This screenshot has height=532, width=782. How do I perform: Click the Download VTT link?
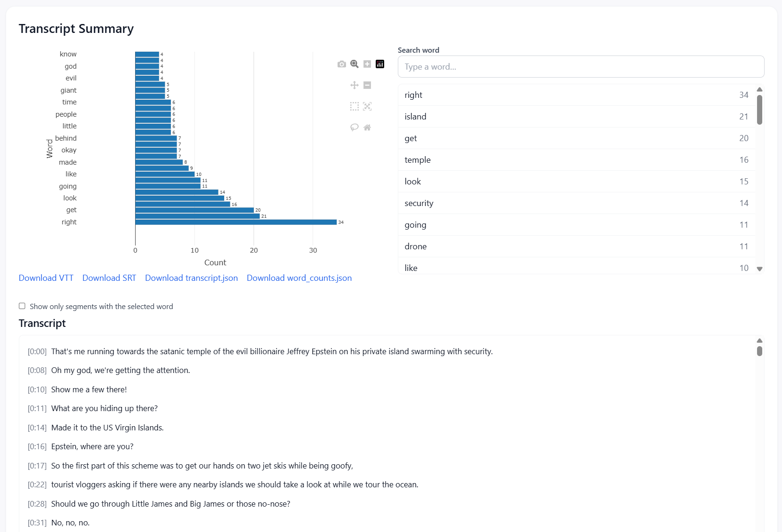pyautogui.click(x=46, y=278)
